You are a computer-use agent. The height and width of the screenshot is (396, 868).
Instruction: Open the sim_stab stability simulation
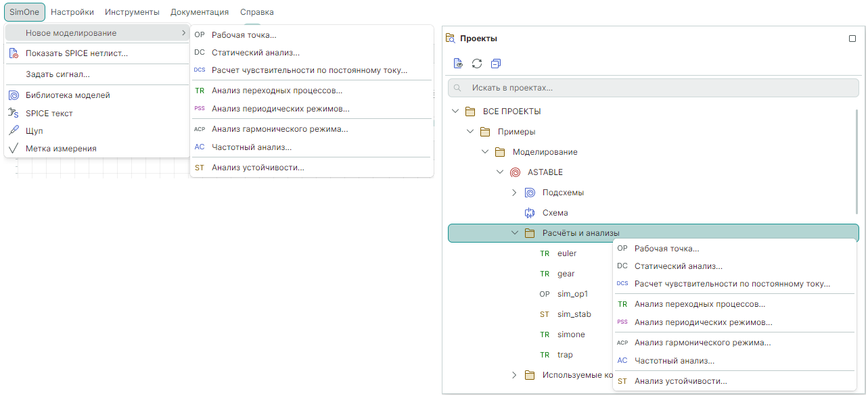pyautogui.click(x=574, y=314)
